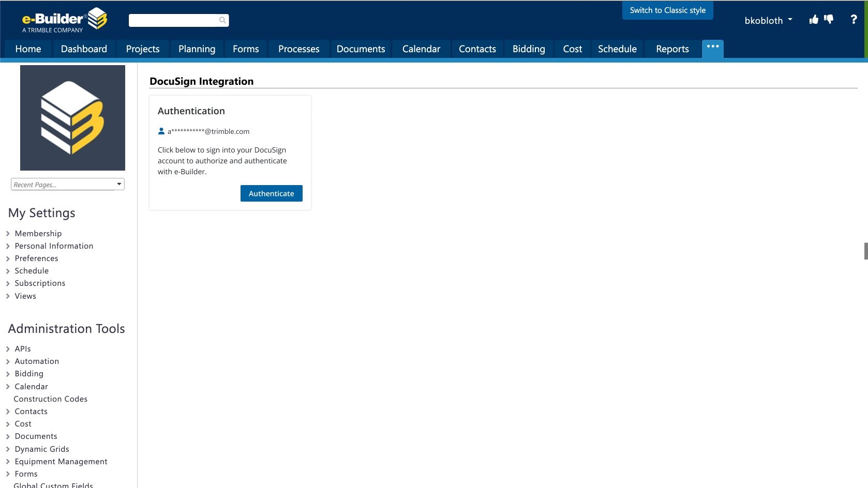The height and width of the screenshot is (488, 868).
Task: Click the masked trimble.com email text
Action: click(x=208, y=131)
